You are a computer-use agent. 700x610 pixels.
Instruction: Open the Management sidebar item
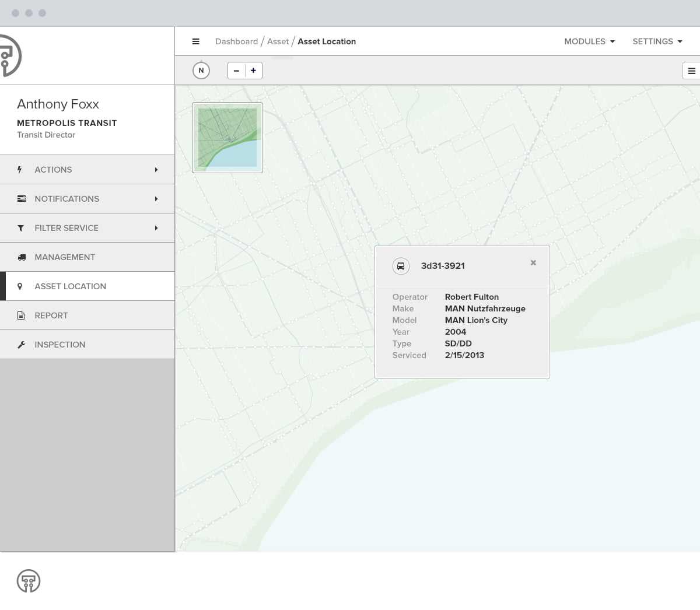[x=87, y=257]
